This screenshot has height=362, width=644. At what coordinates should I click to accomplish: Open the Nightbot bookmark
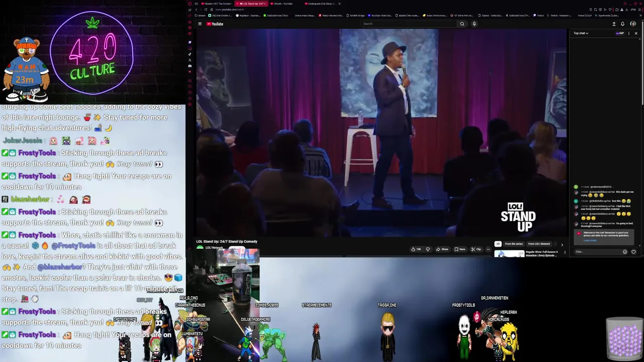pos(249,16)
